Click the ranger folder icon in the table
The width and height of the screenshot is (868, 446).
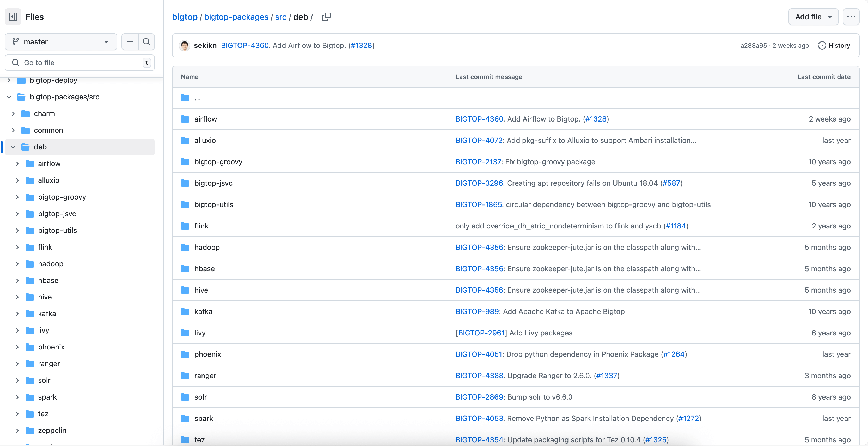[x=185, y=376]
